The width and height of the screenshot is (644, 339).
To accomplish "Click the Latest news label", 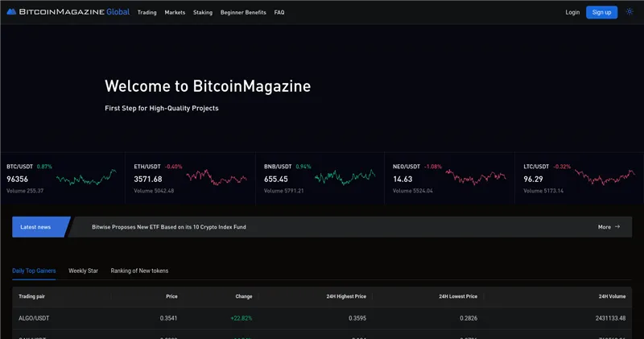I will click(x=35, y=227).
